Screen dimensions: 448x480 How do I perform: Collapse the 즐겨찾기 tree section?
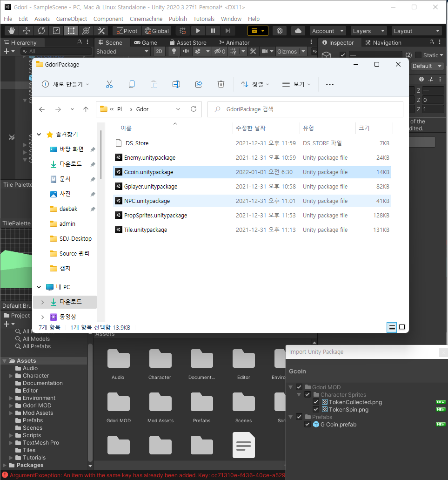[x=39, y=134]
